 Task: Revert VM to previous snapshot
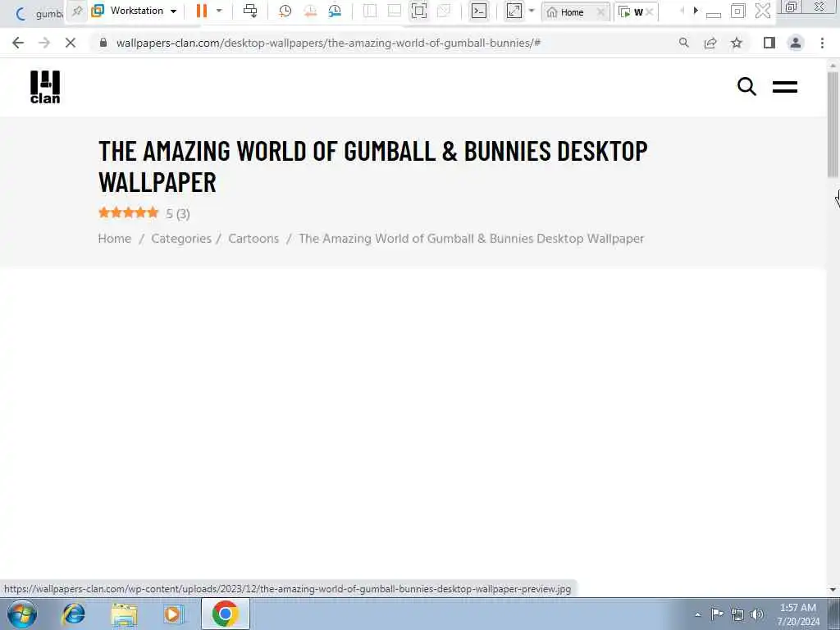point(310,11)
